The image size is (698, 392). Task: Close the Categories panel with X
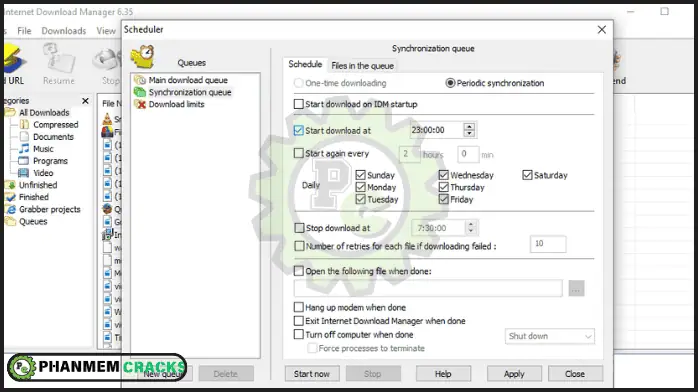(85, 101)
